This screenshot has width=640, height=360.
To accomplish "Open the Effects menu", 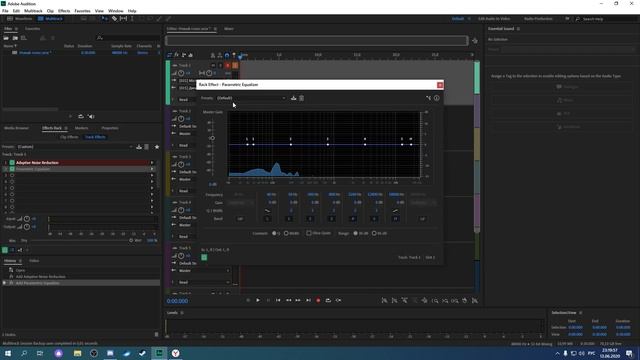I will click(64, 11).
